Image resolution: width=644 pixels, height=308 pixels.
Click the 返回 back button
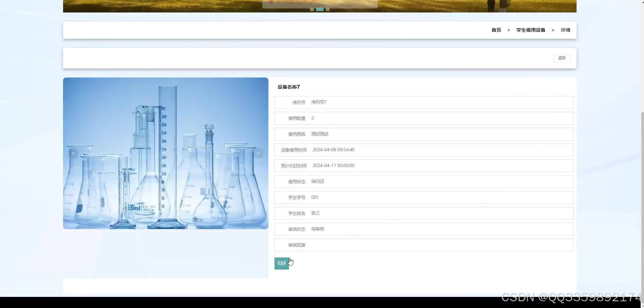562,58
